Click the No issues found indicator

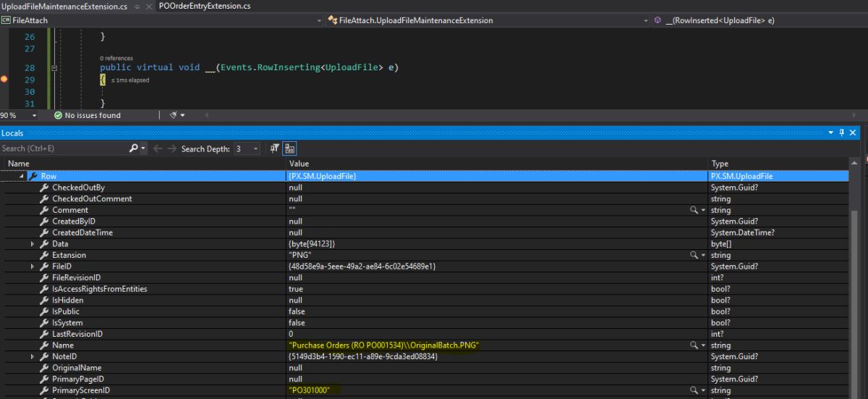(88, 115)
